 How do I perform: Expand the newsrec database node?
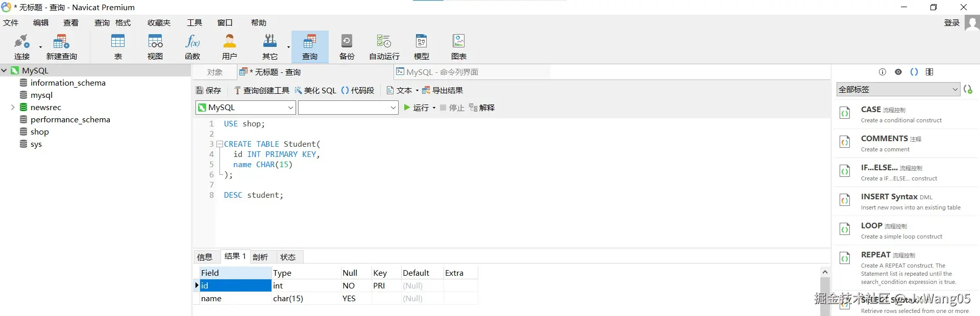[x=13, y=107]
